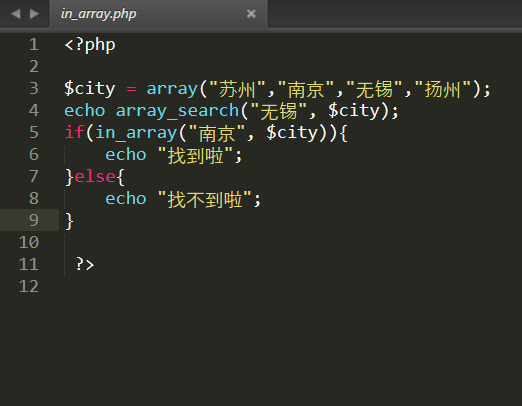Click the echo keyword on line 4

[85, 111]
